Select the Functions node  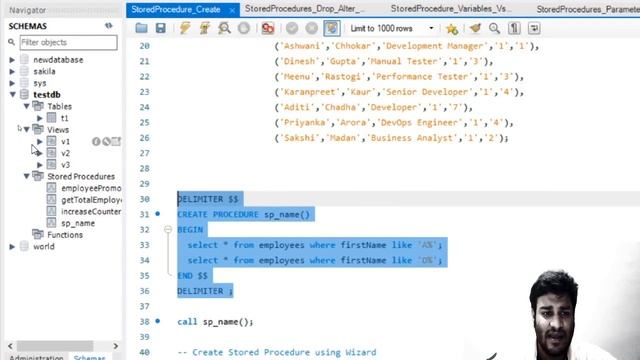tap(65, 235)
